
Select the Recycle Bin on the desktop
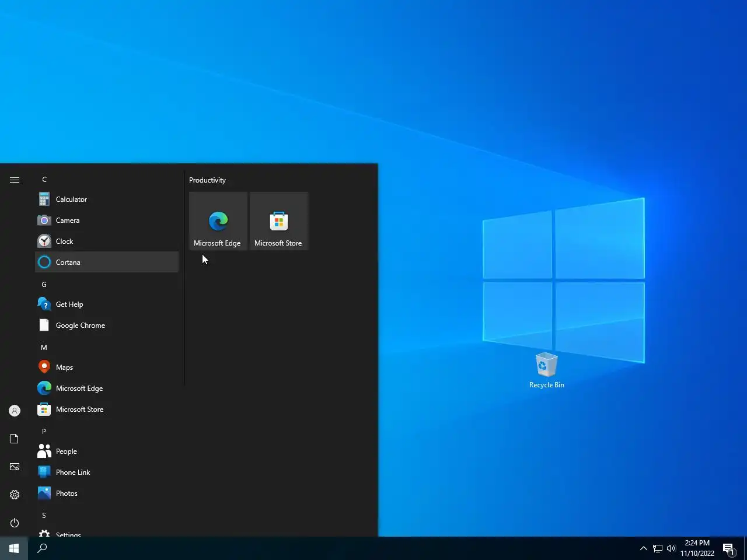[547, 370]
